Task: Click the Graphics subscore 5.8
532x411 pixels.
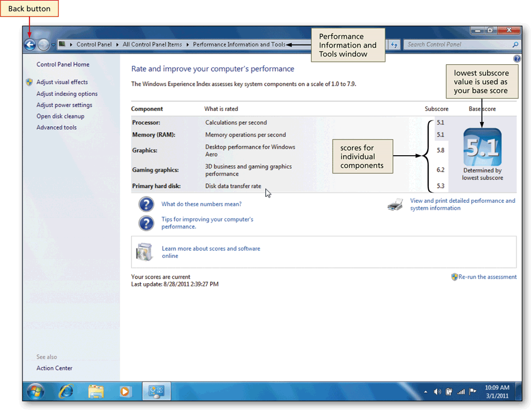Action: [441, 150]
